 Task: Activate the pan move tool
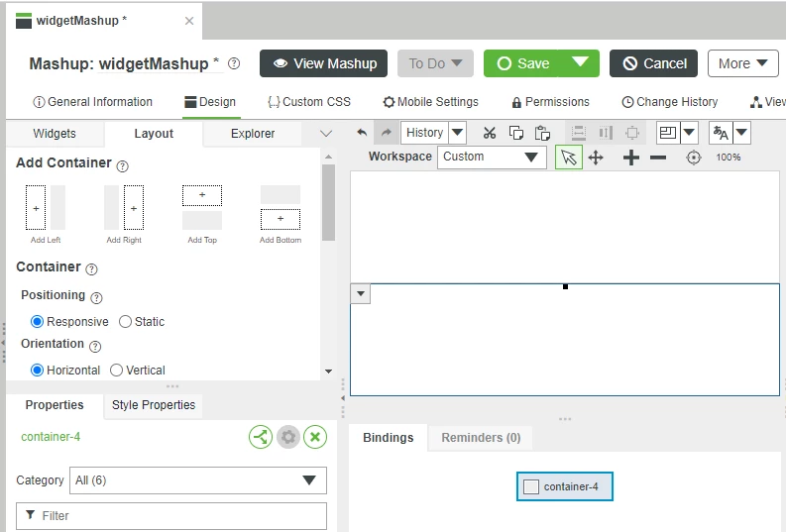click(596, 158)
